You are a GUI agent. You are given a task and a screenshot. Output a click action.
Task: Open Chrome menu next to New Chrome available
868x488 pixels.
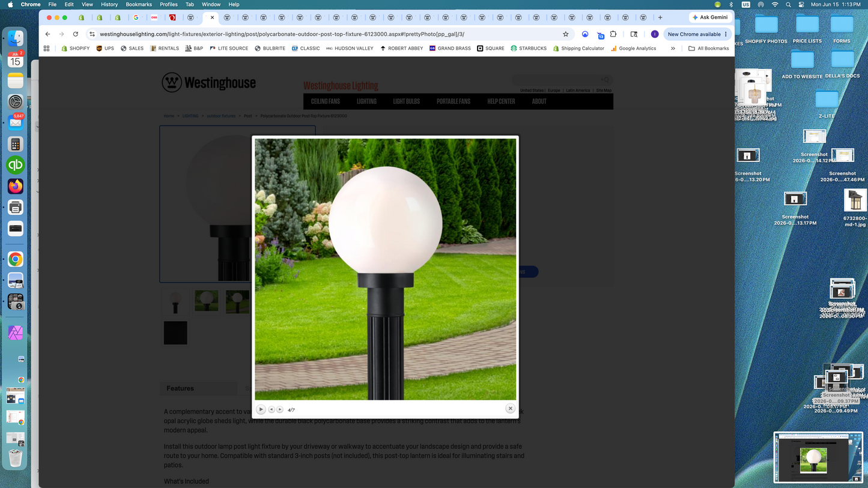pos(726,34)
